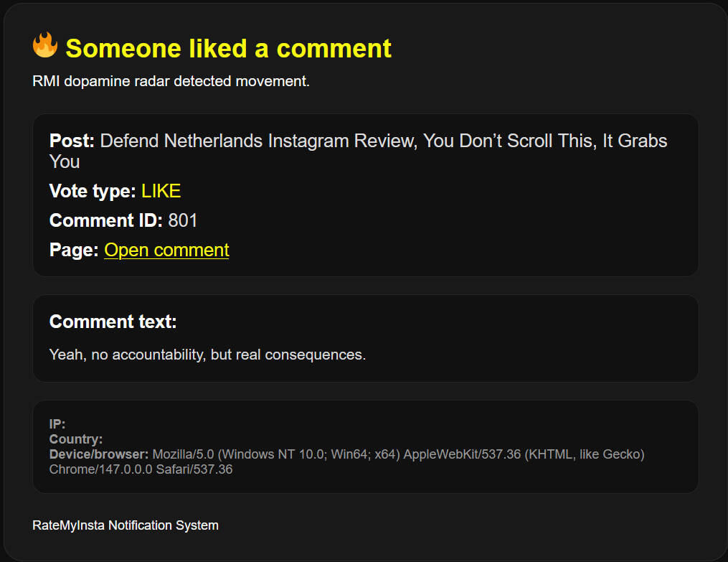Click the yellow LIKE vote value
This screenshot has width=728, height=562.
click(x=161, y=191)
